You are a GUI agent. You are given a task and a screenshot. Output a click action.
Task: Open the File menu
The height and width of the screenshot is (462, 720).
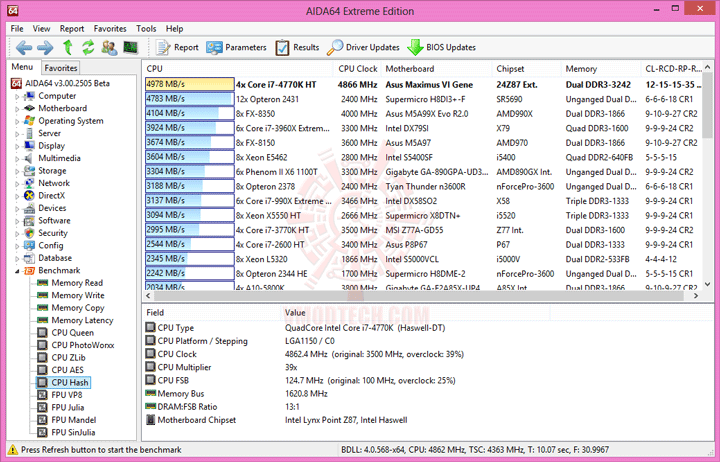[17, 28]
